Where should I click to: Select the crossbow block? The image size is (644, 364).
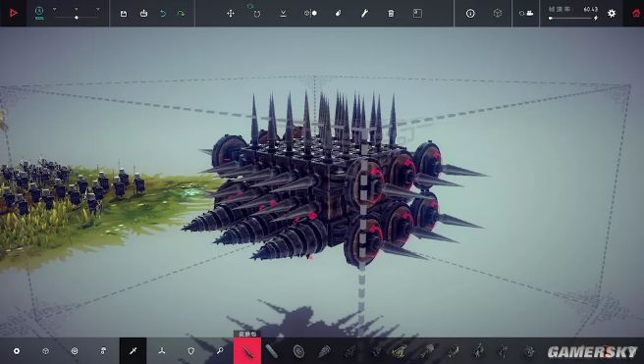[400, 351]
